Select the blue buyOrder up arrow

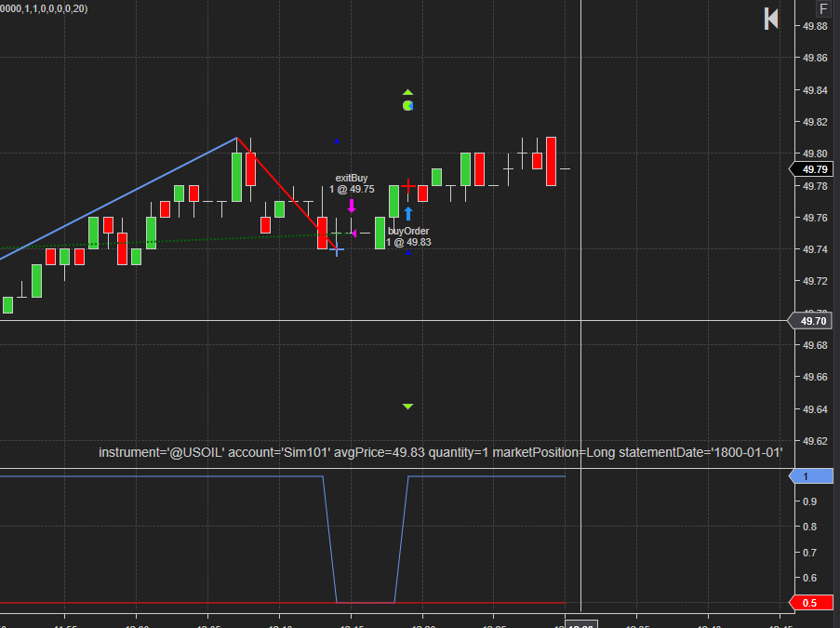[408, 214]
